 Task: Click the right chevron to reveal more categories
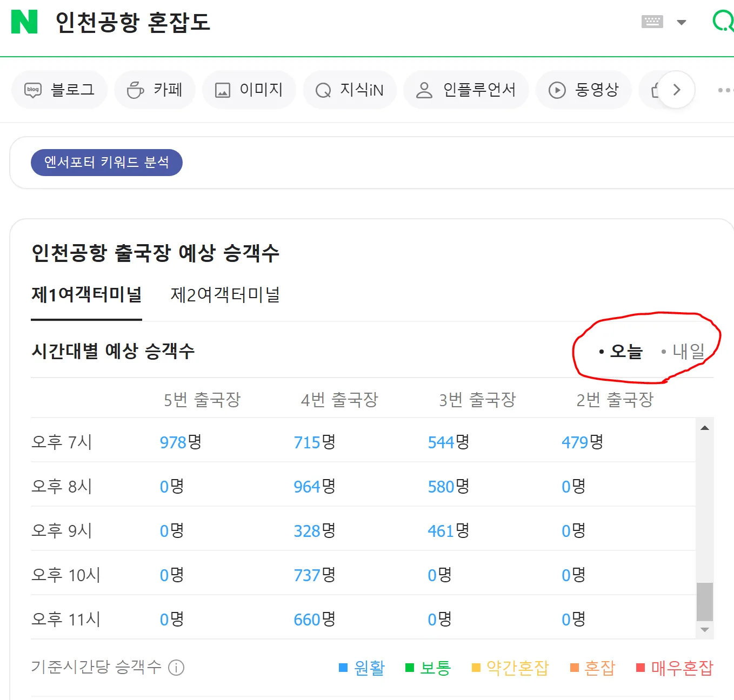676,90
